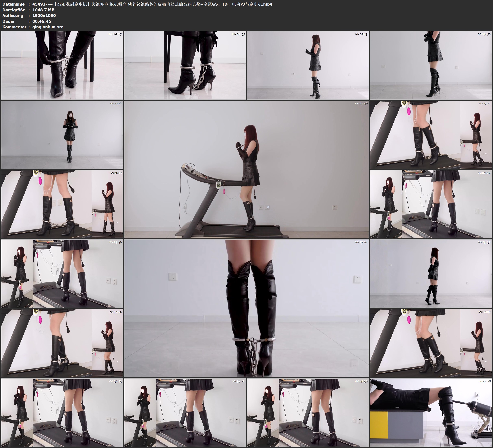
Task: Select the frame stamped 00:41:50
Action: (x=308, y=412)
